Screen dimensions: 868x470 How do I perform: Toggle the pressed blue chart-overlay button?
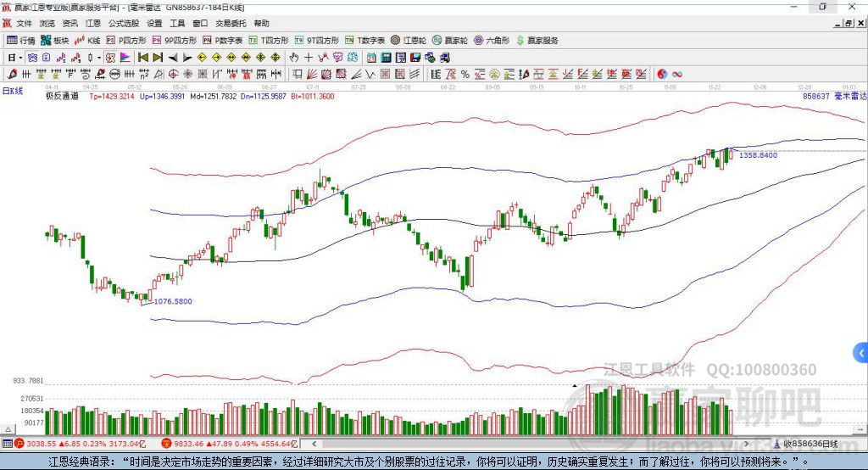(x=33, y=58)
